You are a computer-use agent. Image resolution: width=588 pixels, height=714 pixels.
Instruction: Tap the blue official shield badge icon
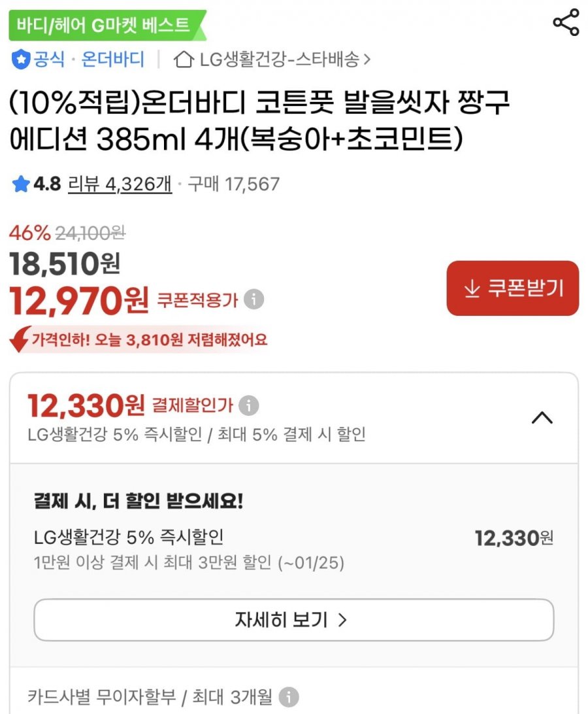pyautogui.click(x=21, y=60)
